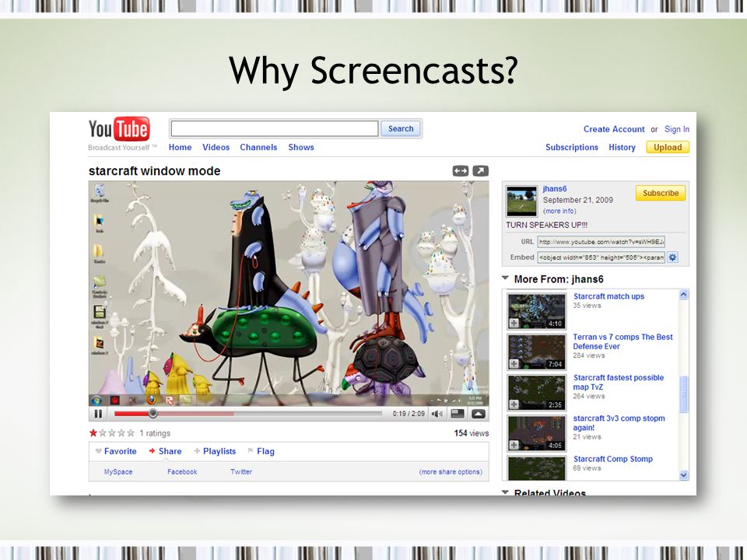Click the YouTube logo

click(119, 129)
